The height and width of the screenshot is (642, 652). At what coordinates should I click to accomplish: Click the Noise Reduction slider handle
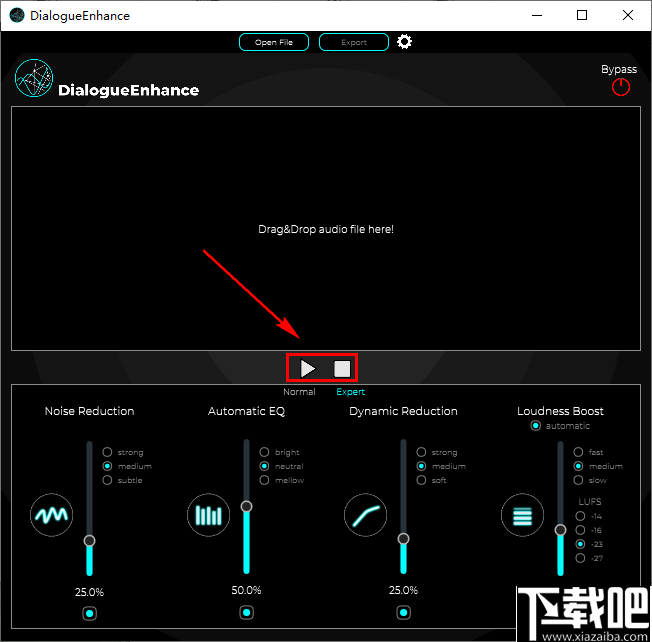(x=89, y=541)
